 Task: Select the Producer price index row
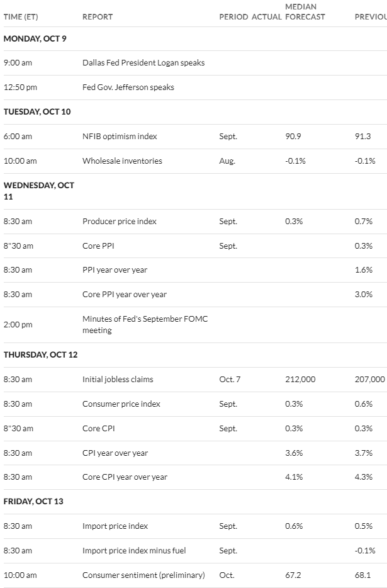(x=195, y=222)
